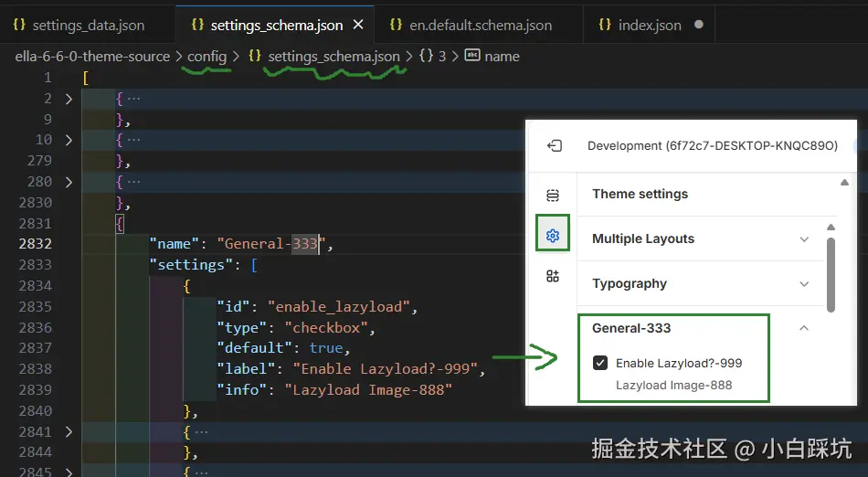Click the opening bracket on line 1
Screen dimensions: 868x477
coord(86,78)
